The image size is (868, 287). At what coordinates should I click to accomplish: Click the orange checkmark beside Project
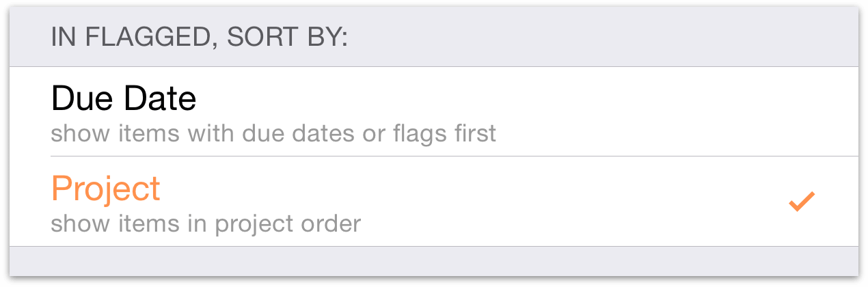(801, 202)
